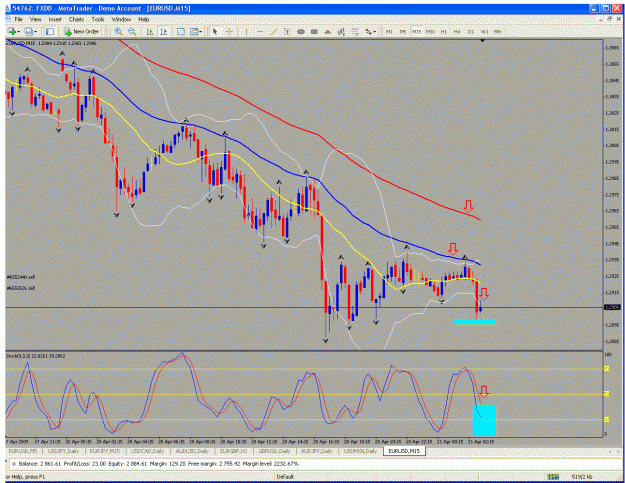Open the Charts menu
This screenshot has width=625, height=483.
coord(76,19)
